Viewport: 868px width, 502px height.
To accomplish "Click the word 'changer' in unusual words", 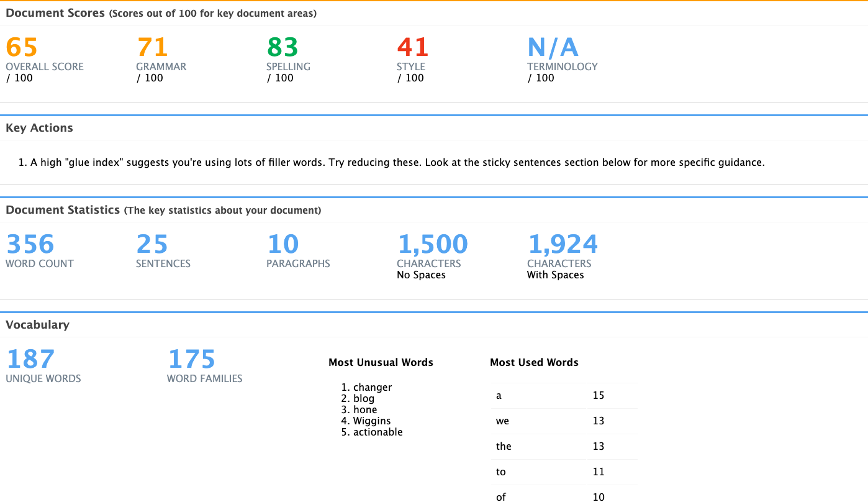I will [x=372, y=387].
